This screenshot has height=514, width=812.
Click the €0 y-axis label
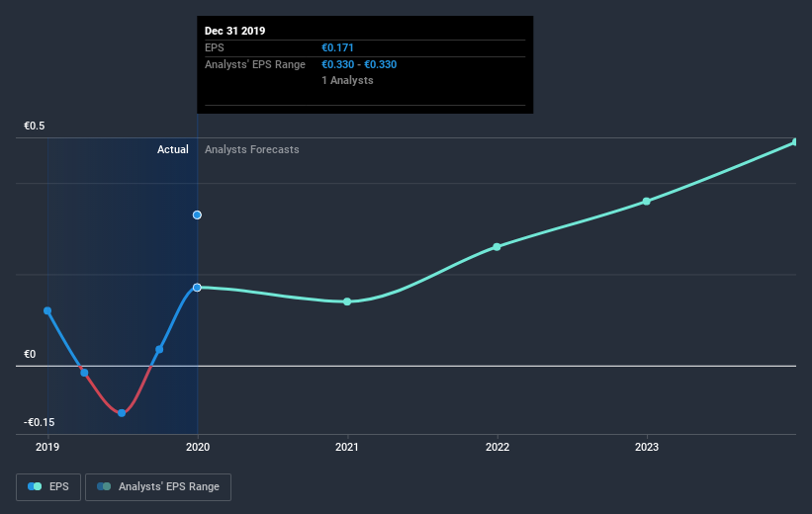point(30,354)
